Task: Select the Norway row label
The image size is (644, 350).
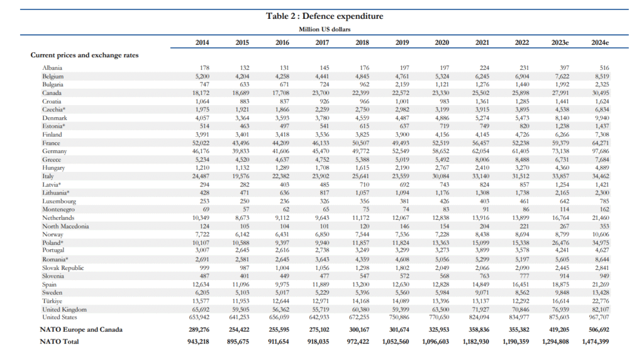Action: pyautogui.click(x=53, y=234)
